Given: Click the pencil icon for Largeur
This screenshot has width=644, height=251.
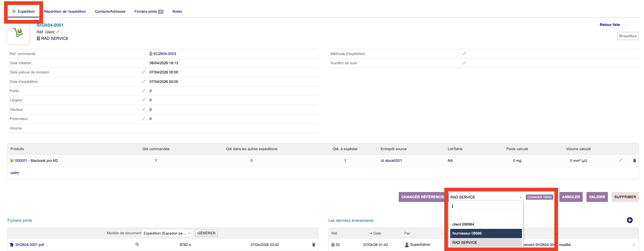Looking at the screenshot, I should [x=143, y=100].
